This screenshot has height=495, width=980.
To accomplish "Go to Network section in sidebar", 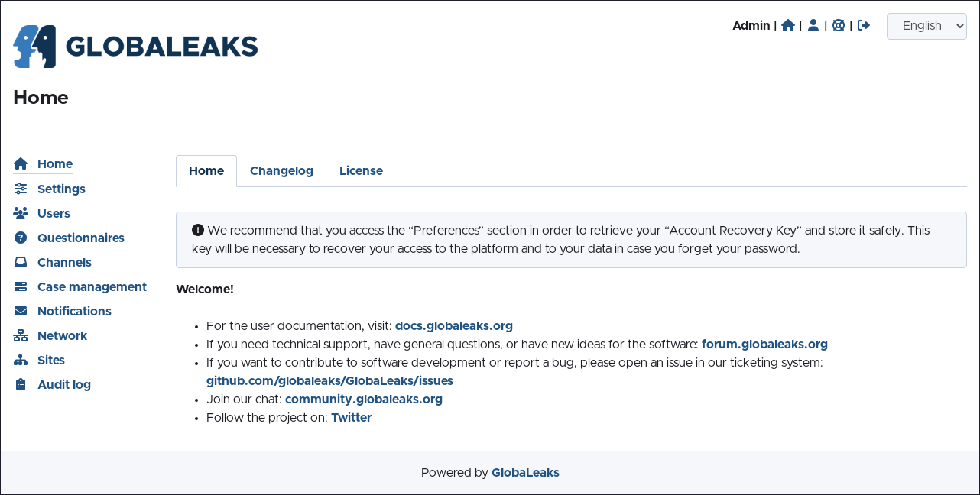I will (62, 335).
